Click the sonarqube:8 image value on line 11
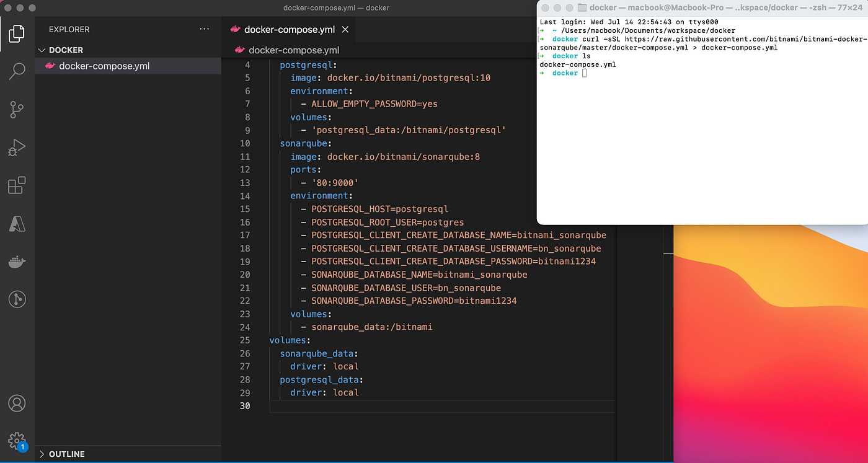This screenshot has width=868, height=463. click(404, 157)
